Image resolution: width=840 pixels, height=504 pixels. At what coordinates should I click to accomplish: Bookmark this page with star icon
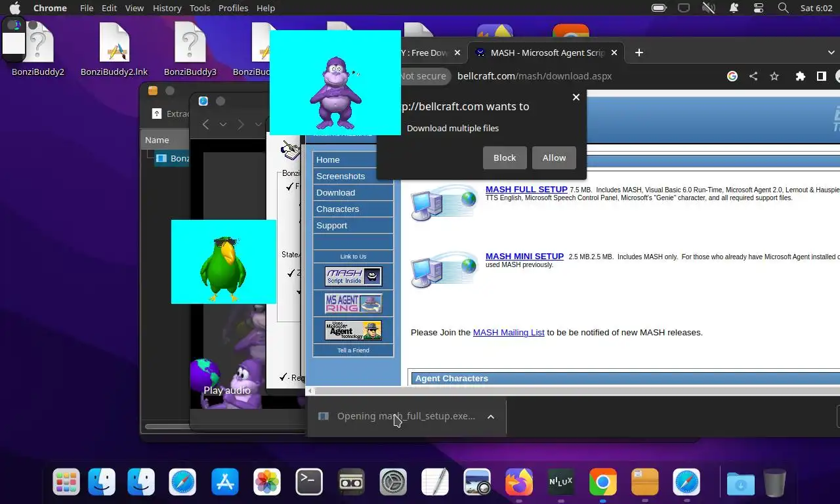pos(774,76)
